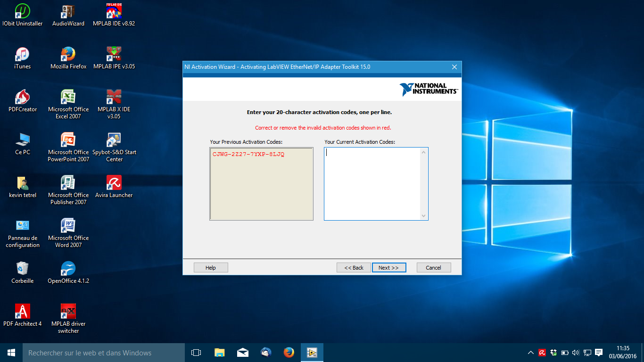
Task: Open battery status in system tray
Action: tap(565, 353)
